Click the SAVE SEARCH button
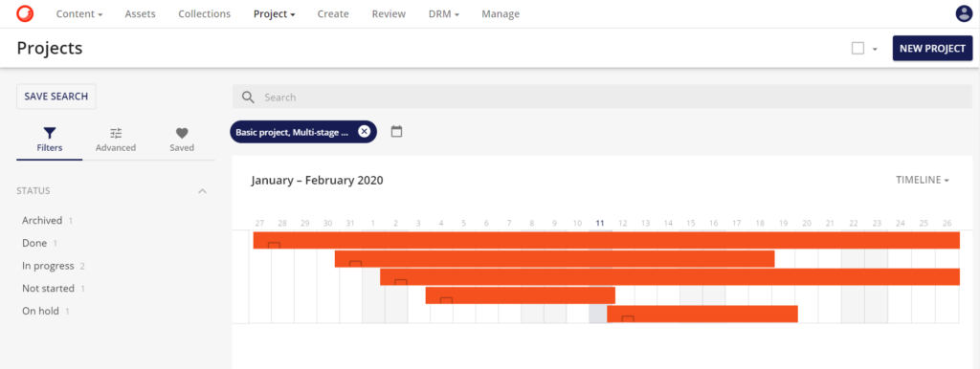The image size is (980, 369). tap(56, 97)
